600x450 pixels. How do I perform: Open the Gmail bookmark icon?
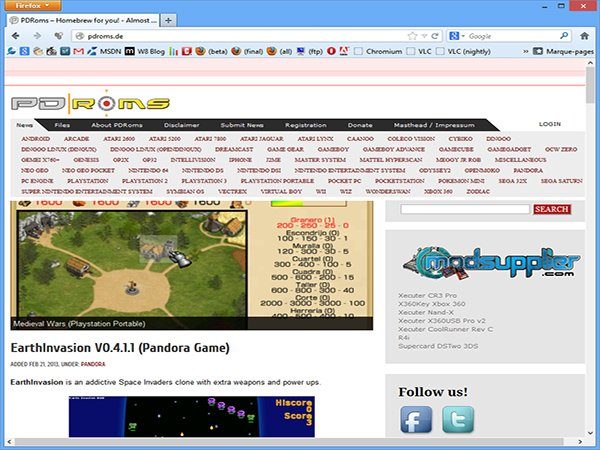point(78,51)
